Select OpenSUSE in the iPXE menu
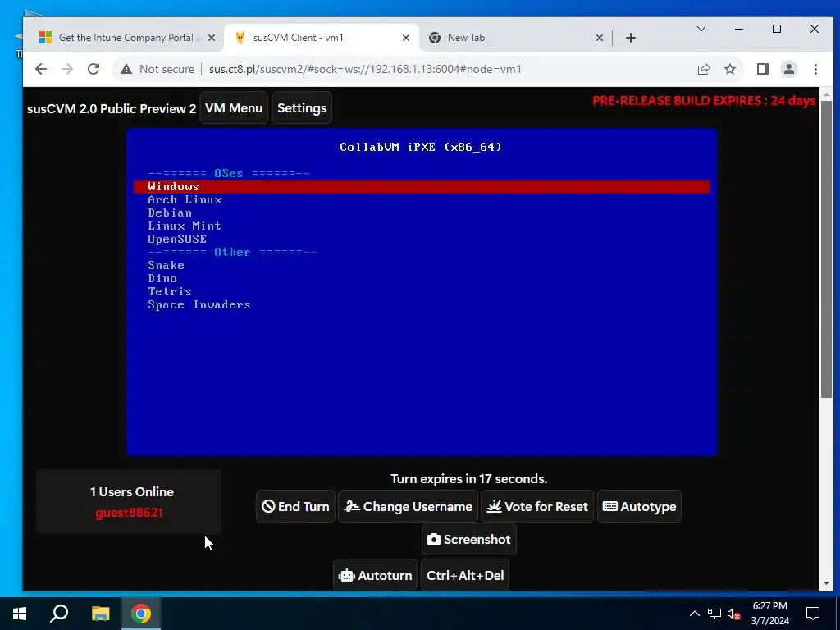The height and width of the screenshot is (630, 840). click(177, 239)
